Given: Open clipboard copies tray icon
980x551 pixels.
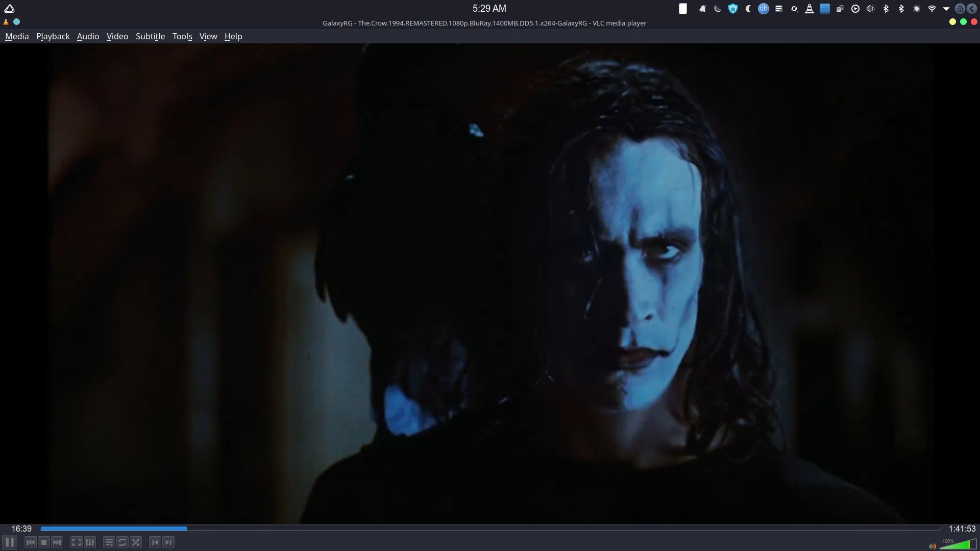Looking at the screenshot, I should pos(840,9).
